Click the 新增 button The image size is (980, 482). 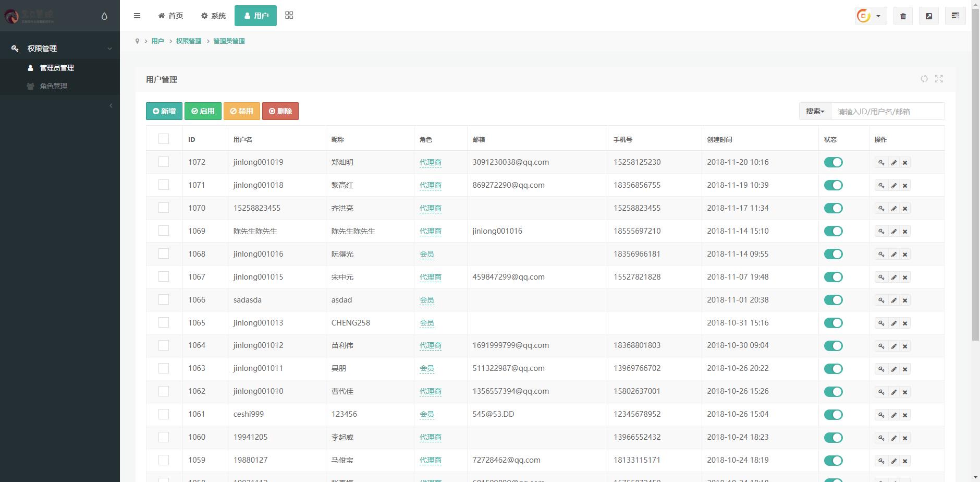164,111
